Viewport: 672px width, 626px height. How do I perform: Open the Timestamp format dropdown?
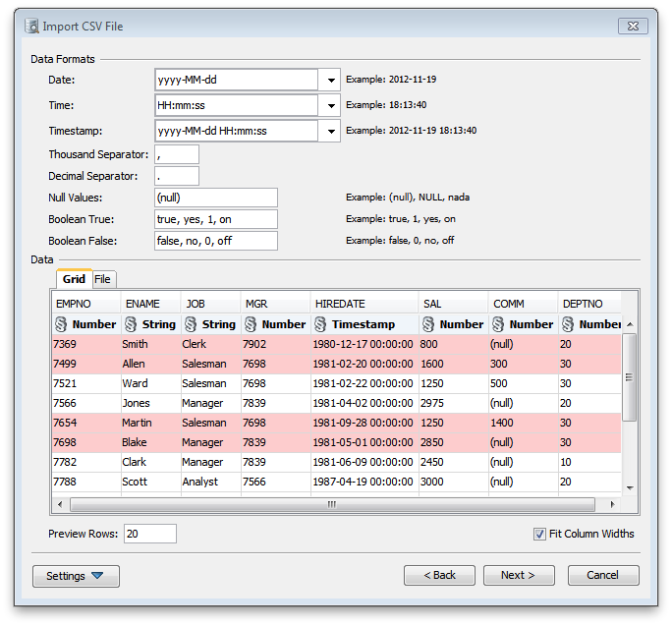[329, 131]
